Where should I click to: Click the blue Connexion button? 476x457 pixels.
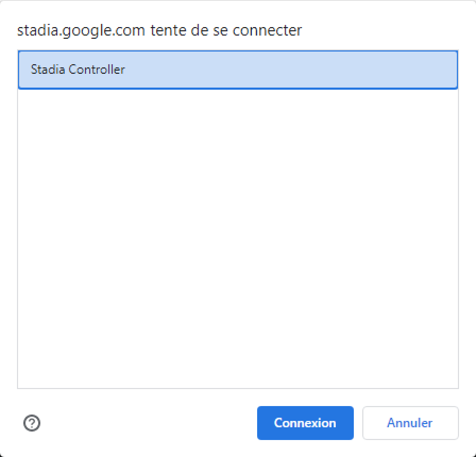point(305,422)
